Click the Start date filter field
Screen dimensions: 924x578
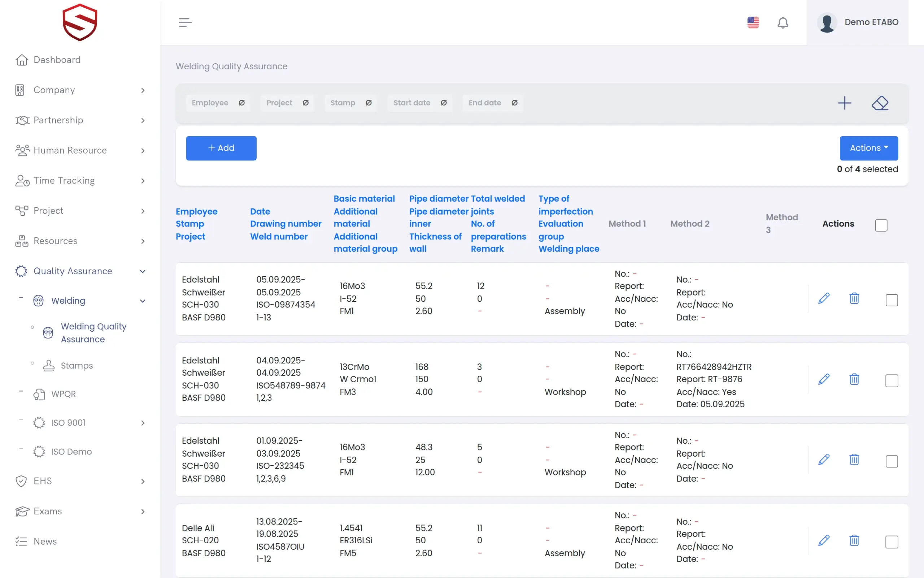(x=420, y=103)
